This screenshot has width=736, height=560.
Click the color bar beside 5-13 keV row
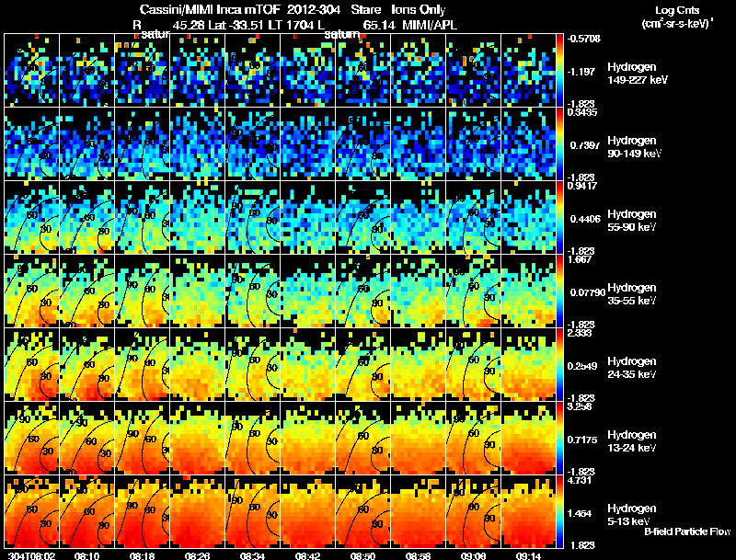(559, 512)
